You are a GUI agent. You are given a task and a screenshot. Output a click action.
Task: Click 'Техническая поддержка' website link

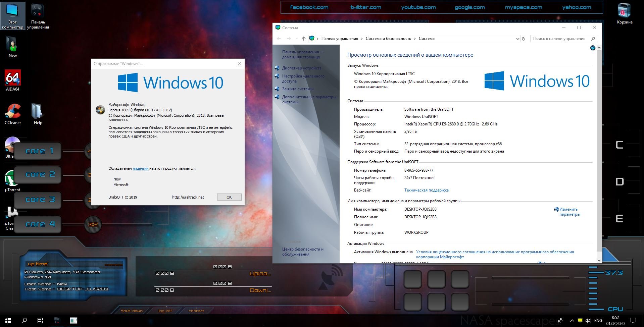pos(426,190)
